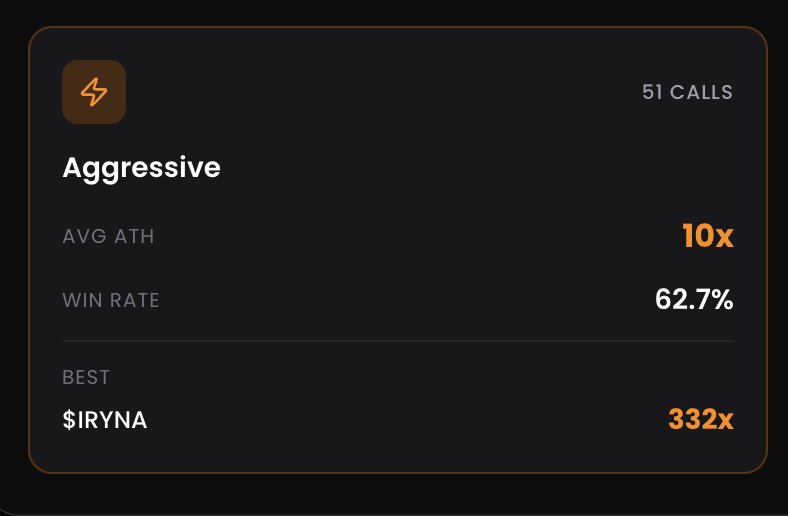Click the horizontal divider above BEST
The width and height of the screenshot is (788, 516).
click(x=398, y=341)
